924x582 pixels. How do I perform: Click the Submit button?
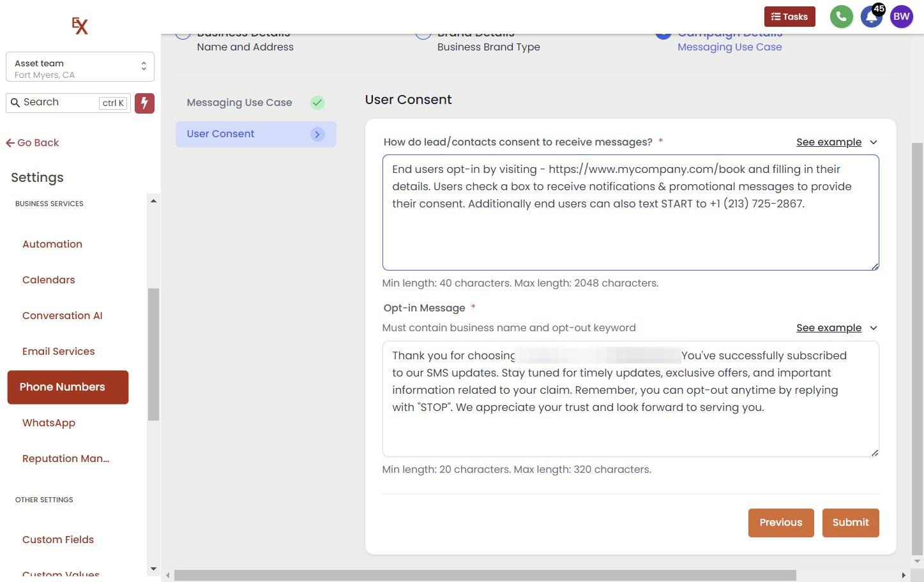tap(850, 523)
